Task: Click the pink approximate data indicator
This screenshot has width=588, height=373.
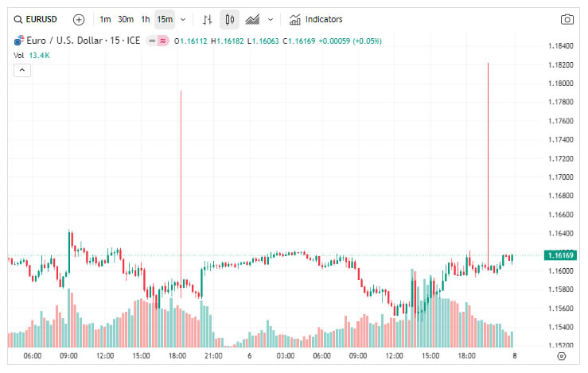Action: (x=163, y=41)
